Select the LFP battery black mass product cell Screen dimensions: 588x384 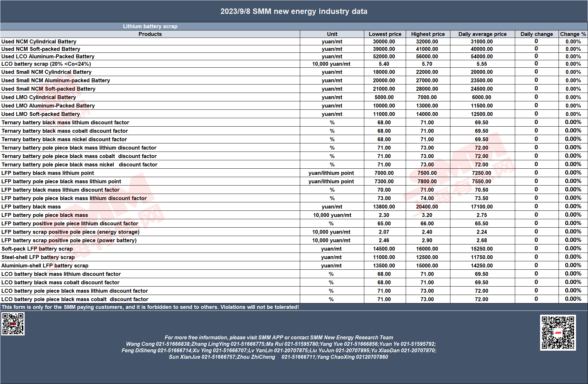coord(150,207)
